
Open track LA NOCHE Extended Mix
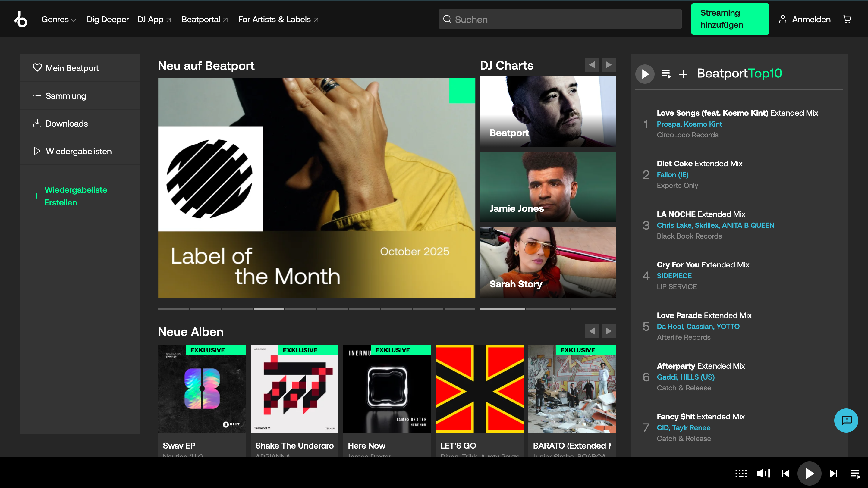(x=701, y=214)
